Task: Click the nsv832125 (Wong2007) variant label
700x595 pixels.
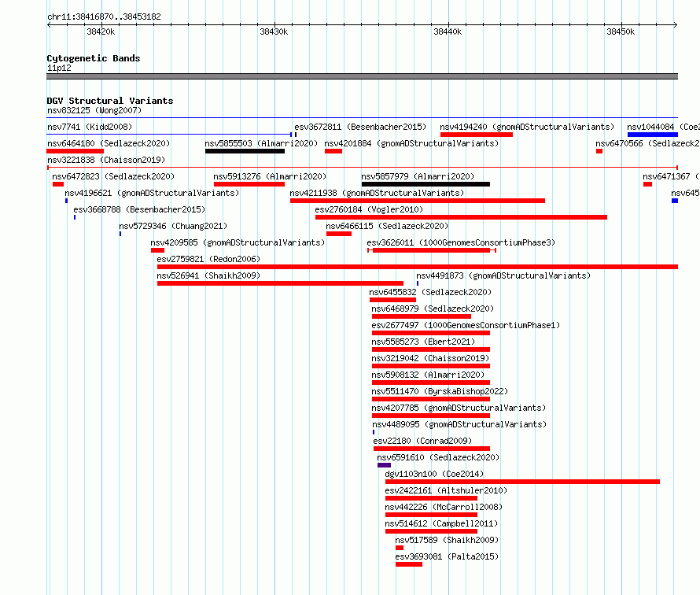Action: pos(94,110)
